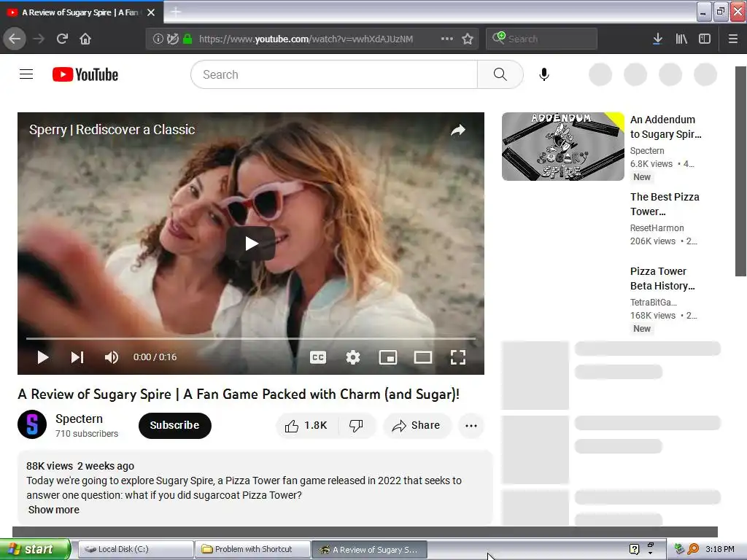Screen dimensions: 747x560
Task: Subscribe to the Spectern channel
Action: point(175,425)
